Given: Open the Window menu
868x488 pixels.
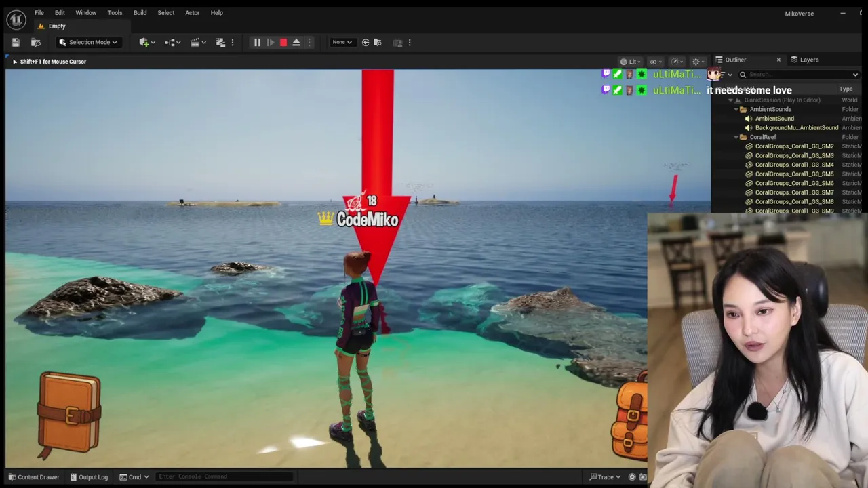Looking at the screenshot, I should coord(86,13).
